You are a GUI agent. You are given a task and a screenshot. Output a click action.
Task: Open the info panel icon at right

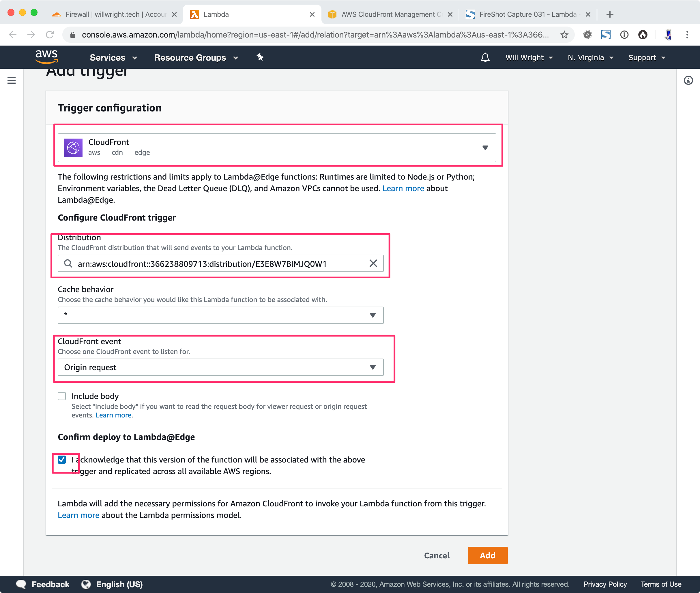pyautogui.click(x=688, y=80)
